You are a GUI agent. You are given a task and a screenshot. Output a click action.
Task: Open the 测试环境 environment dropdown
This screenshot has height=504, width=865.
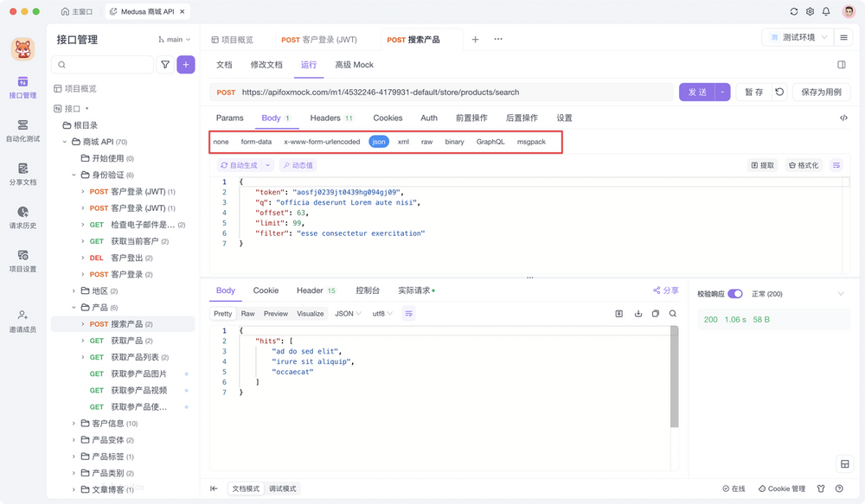point(798,37)
